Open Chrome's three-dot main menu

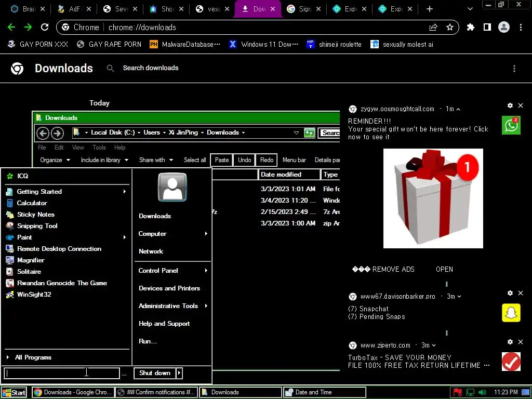point(521,27)
